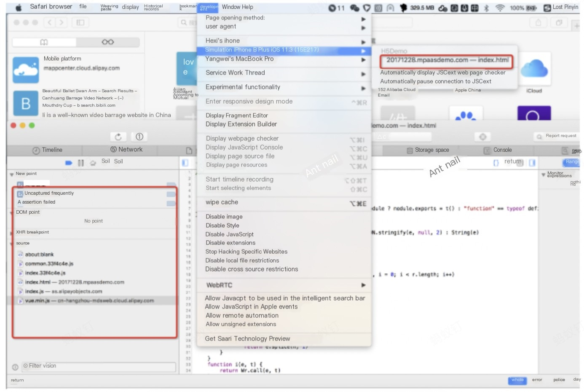The height and width of the screenshot is (392, 584).
Task: Choose Automatically pause connection to JSCext
Action: [x=436, y=81]
